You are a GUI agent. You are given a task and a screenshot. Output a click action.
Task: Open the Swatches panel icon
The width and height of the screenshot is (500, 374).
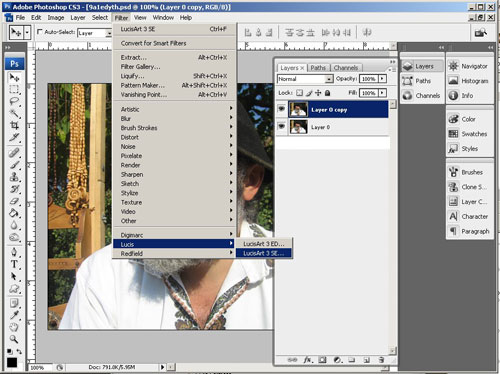(x=453, y=134)
